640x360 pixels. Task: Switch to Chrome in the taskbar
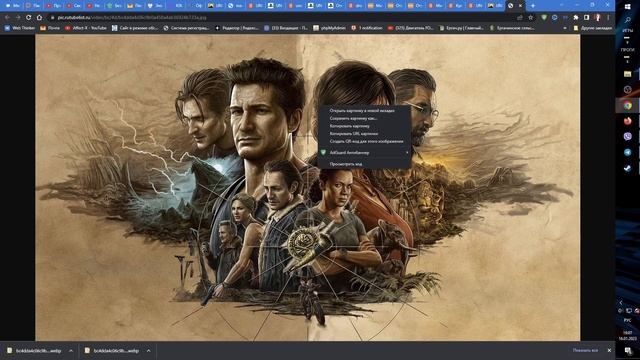pyautogui.click(x=627, y=106)
